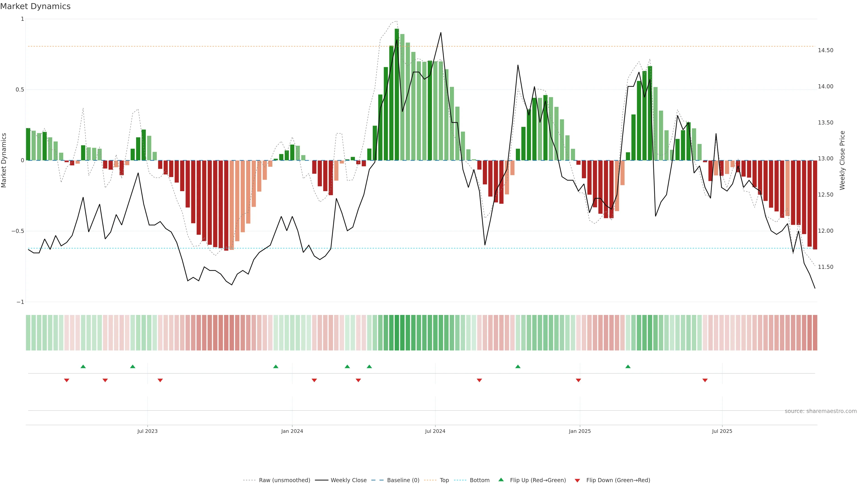Click the red flip-down marker just before Jan 2025

coord(578,380)
